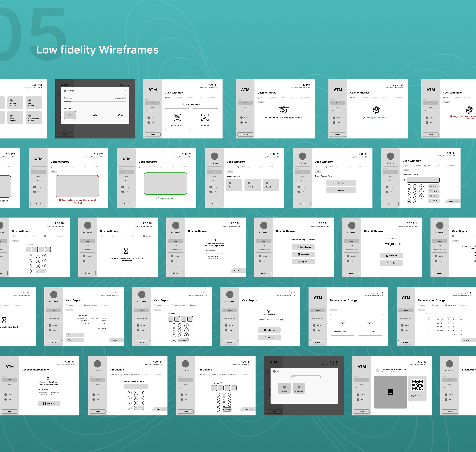The width and height of the screenshot is (476, 452).
Task: Select the medium aA font size option
Action: click(x=95, y=115)
